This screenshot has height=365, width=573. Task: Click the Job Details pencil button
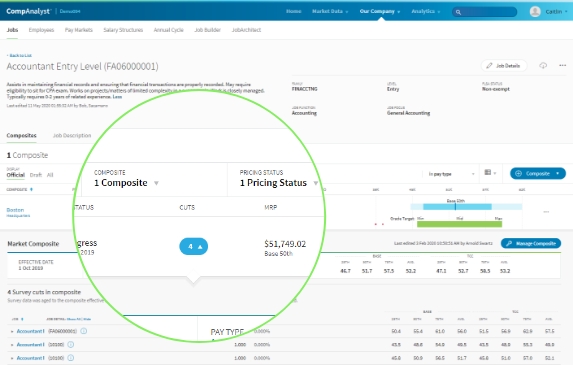(504, 66)
